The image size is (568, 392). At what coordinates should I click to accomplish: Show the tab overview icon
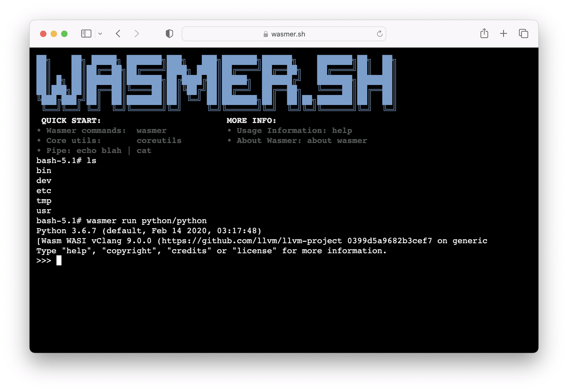(x=523, y=34)
